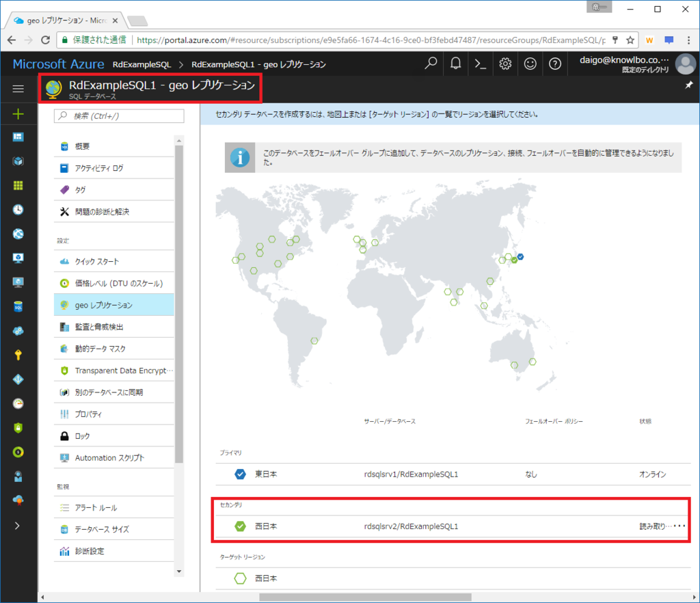Open the ellipsis menu on secondary row
This screenshot has height=603, width=700.
679,526
